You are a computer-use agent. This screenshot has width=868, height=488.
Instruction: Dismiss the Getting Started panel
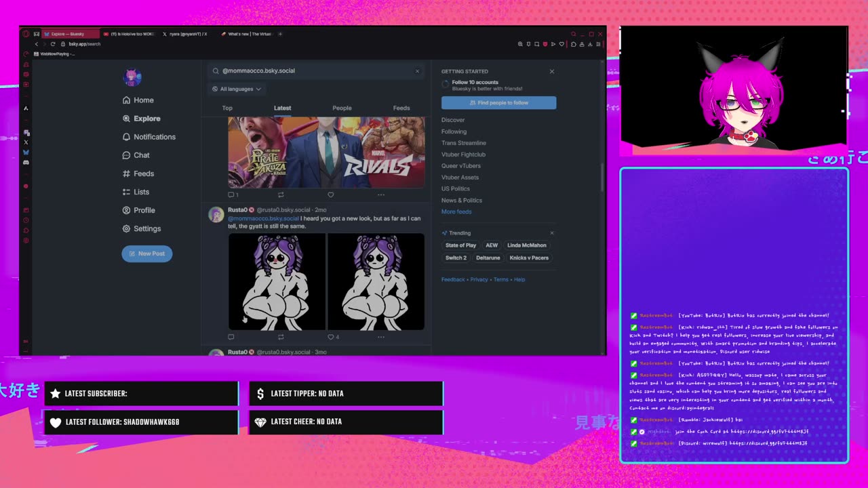pyautogui.click(x=551, y=71)
